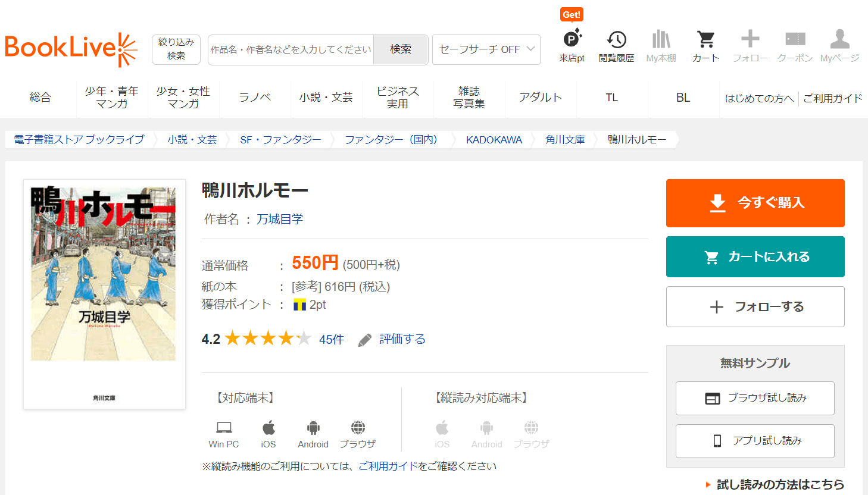This screenshot has height=495, width=868.
Task: Select the 小説・文芸 category tab
Action: point(326,98)
